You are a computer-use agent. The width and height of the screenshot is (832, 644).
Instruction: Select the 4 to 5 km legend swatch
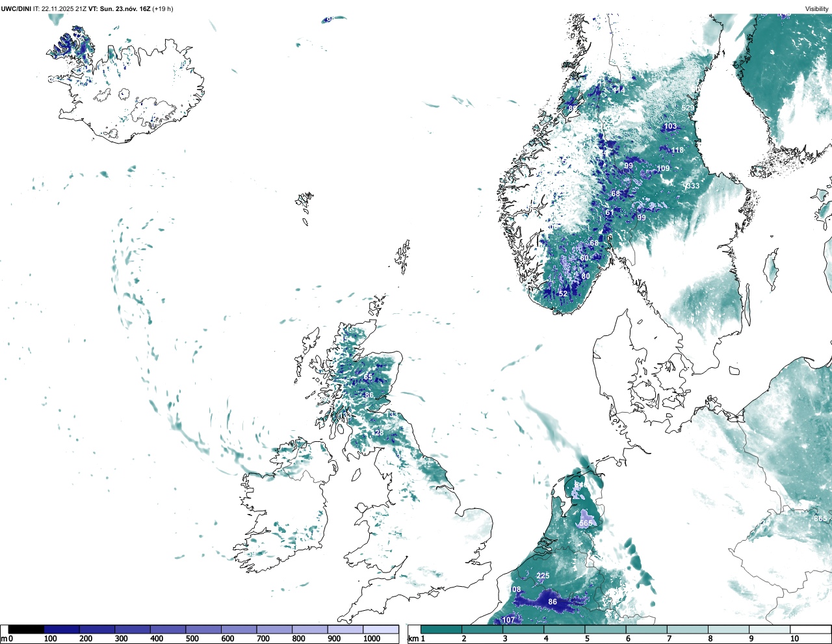point(564,630)
